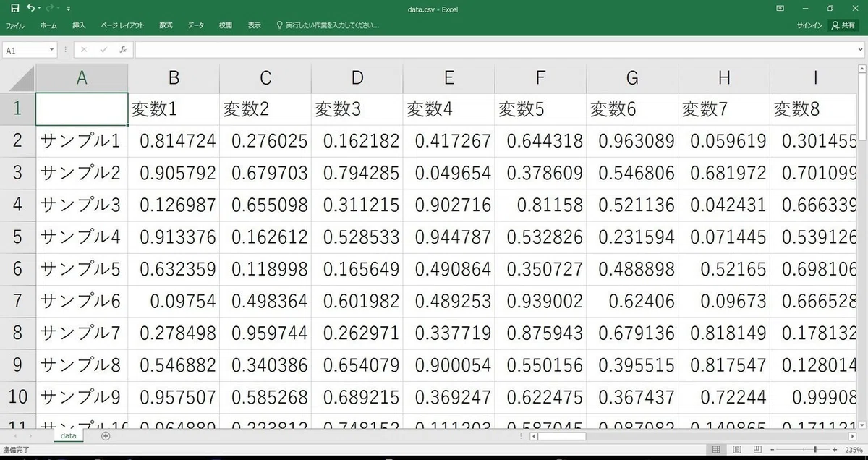Add a new sheet with the plus icon
The image size is (868, 460).
106,436
